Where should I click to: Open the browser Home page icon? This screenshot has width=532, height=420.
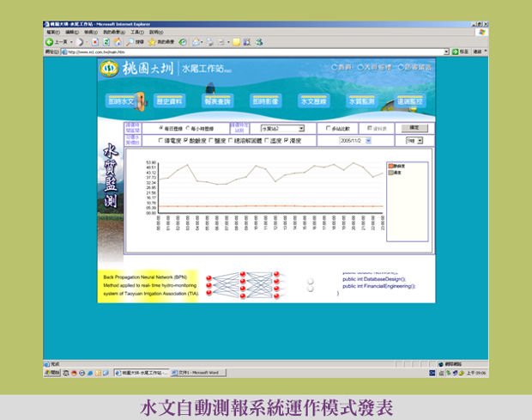[x=117, y=41]
